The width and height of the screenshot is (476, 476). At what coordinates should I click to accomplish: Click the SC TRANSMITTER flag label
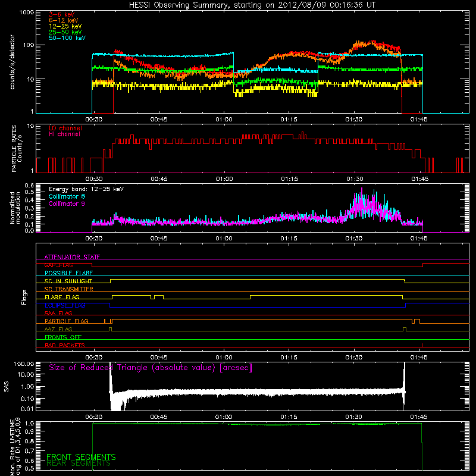click(x=68, y=289)
